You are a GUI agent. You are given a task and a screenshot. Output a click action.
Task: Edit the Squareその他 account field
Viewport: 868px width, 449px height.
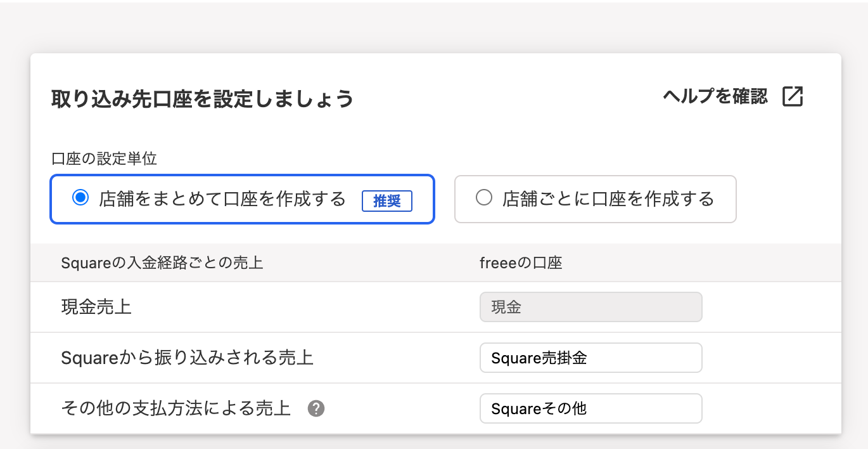click(591, 408)
